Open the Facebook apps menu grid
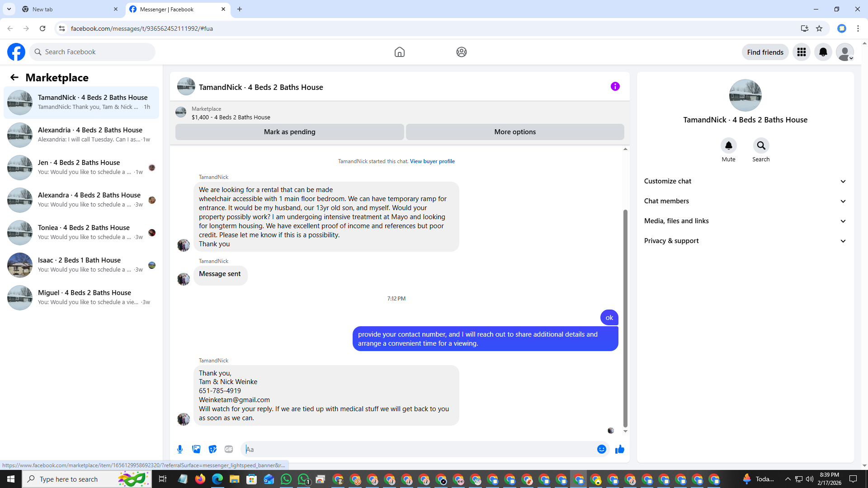This screenshot has width=868, height=488. pyautogui.click(x=801, y=52)
